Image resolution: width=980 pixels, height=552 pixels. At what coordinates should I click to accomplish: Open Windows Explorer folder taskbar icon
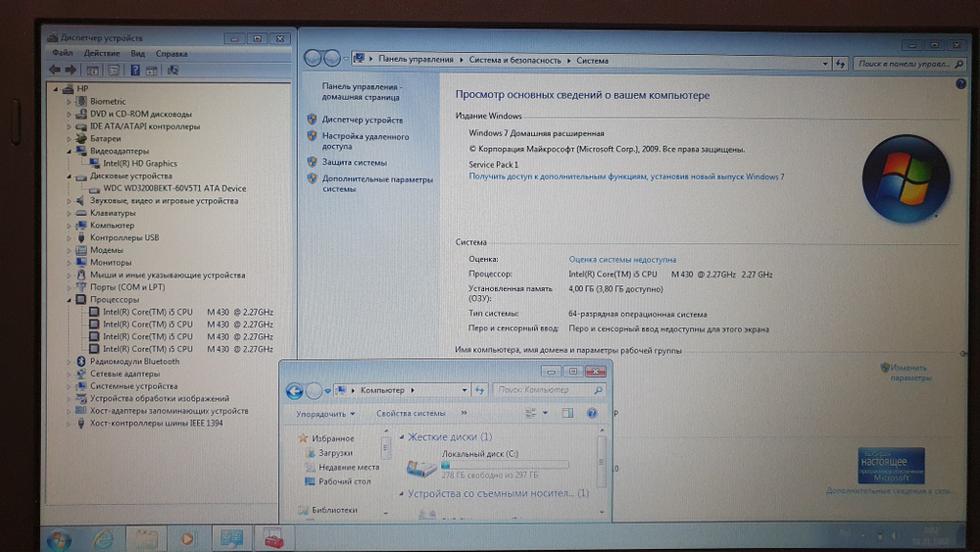[x=146, y=539]
